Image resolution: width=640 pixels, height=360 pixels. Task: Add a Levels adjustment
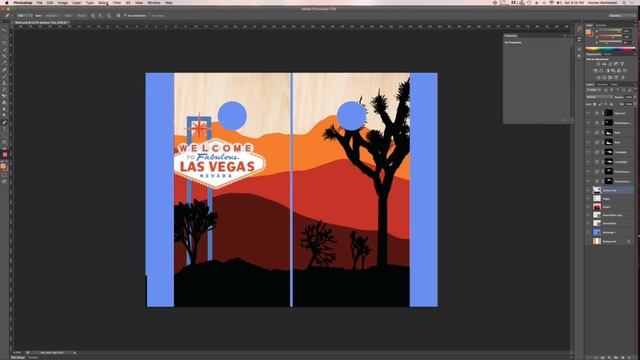click(604, 64)
